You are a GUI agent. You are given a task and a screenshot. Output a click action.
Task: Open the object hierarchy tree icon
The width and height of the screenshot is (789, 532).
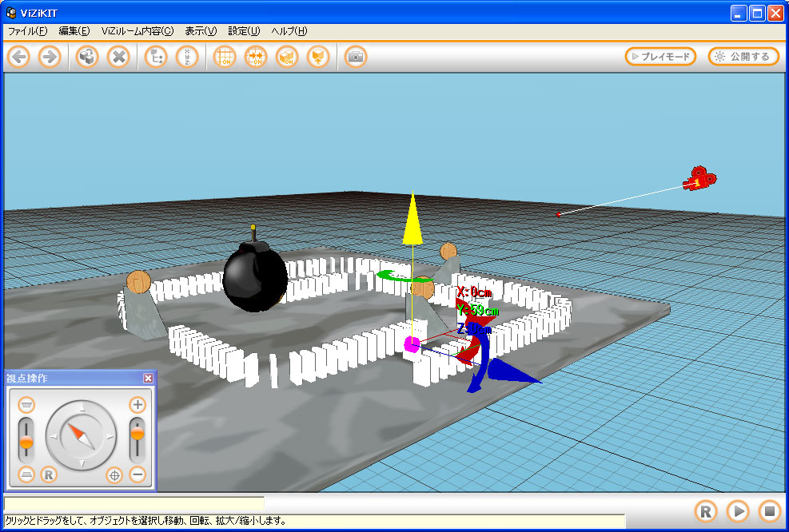pyautogui.click(x=156, y=57)
